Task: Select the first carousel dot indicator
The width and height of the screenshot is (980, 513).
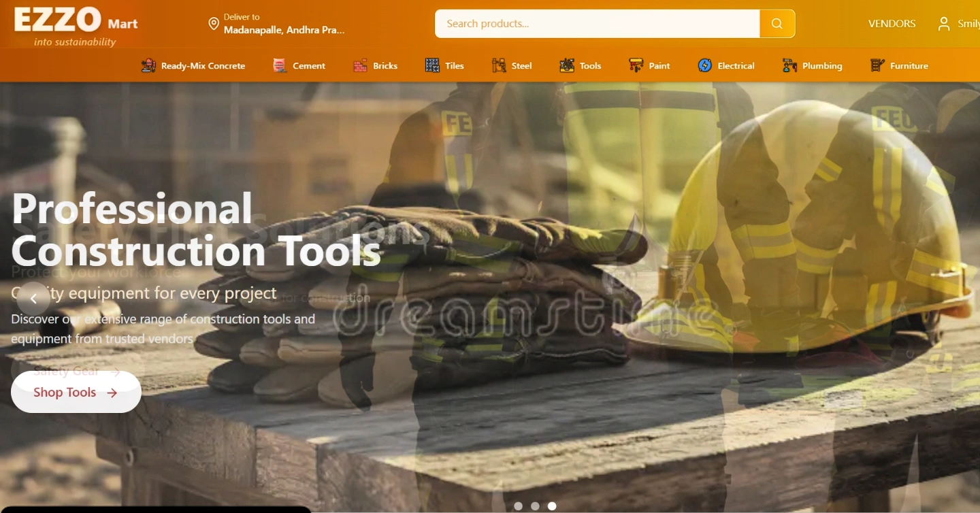Action: tap(519, 506)
